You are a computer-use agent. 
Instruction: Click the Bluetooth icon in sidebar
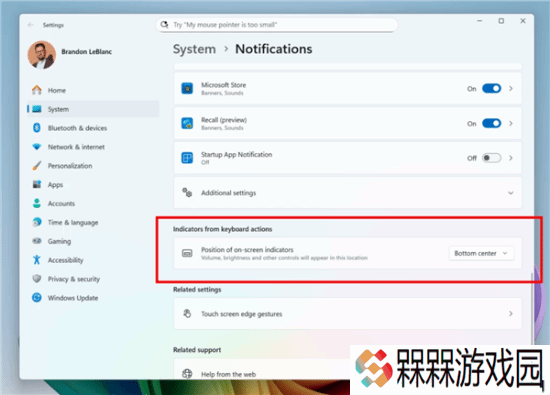36,128
